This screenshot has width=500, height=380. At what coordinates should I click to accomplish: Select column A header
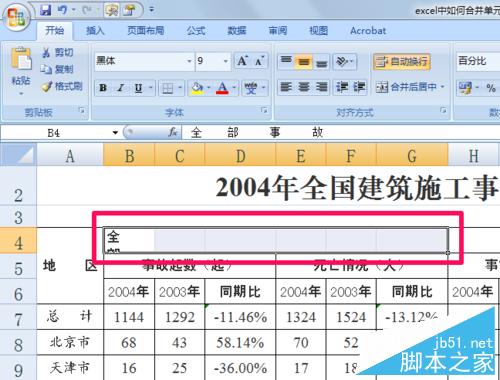(70, 156)
